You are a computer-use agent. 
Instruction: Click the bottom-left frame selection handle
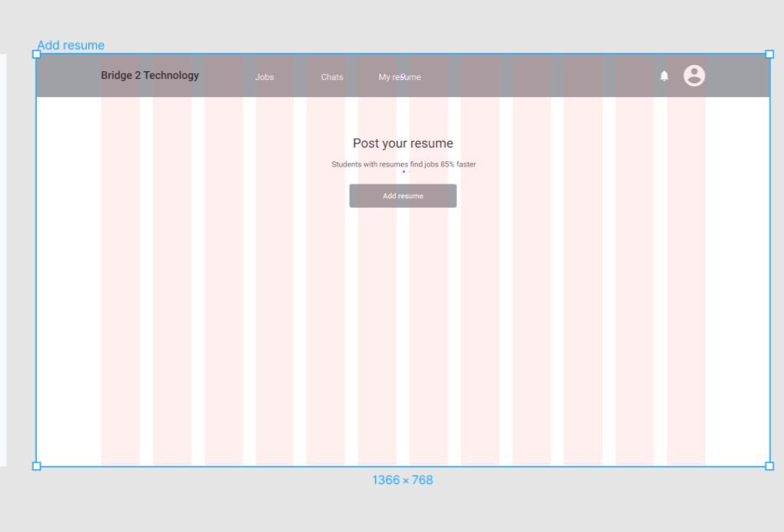click(x=37, y=466)
